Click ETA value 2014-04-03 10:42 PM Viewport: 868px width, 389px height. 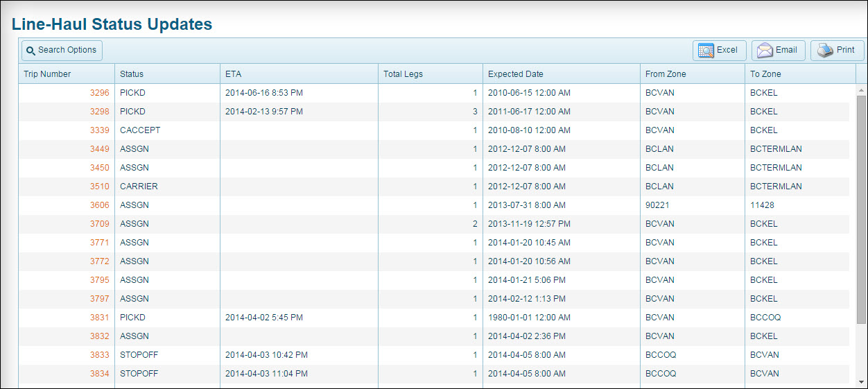click(266, 355)
